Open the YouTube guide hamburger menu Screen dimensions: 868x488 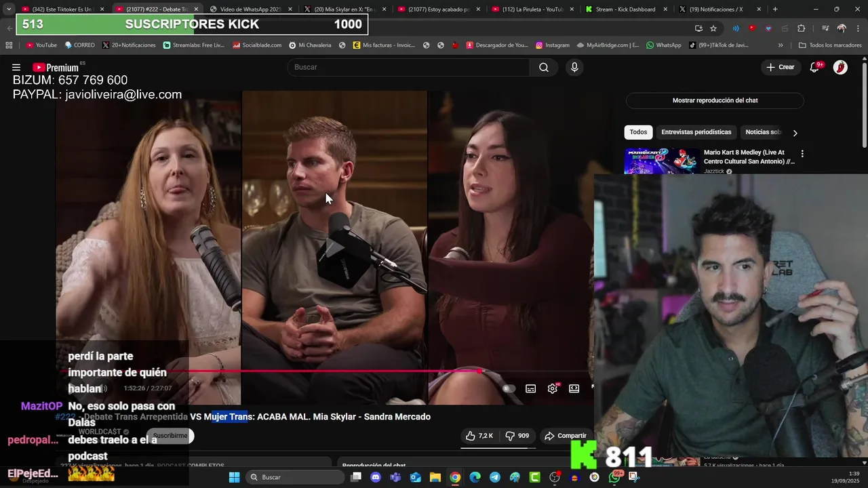16,67
